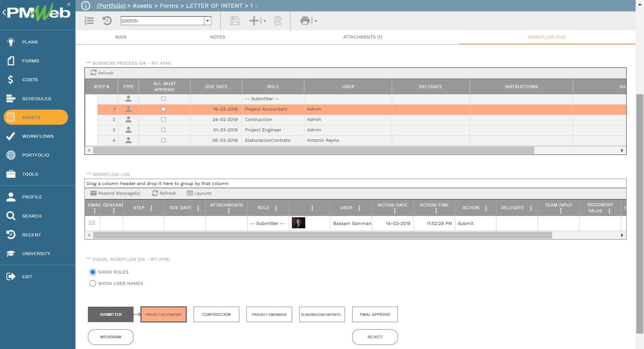Open Tools briefcase in sidebar
The image size is (644, 349).
[11, 174]
